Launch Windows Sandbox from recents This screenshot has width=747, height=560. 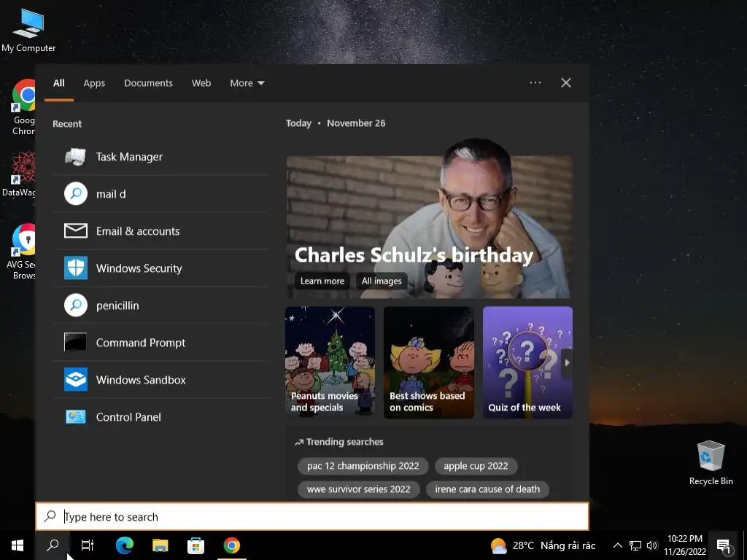[160, 379]
